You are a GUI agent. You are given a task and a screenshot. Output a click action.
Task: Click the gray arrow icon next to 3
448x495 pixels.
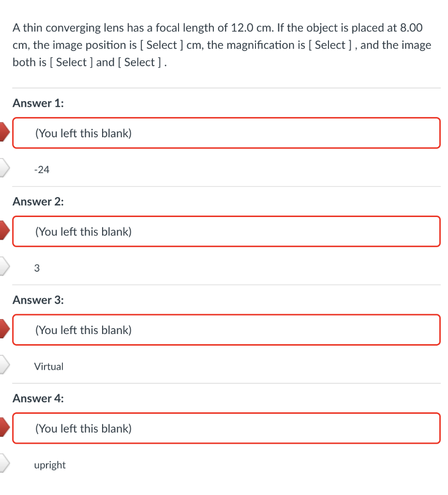[x=4, y=268]
